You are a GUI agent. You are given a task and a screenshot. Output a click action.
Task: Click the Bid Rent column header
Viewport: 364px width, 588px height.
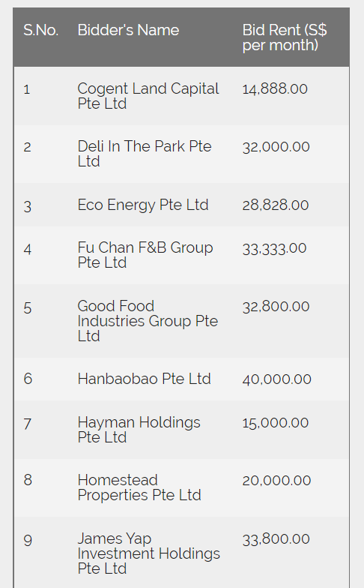tap(285, 37)
